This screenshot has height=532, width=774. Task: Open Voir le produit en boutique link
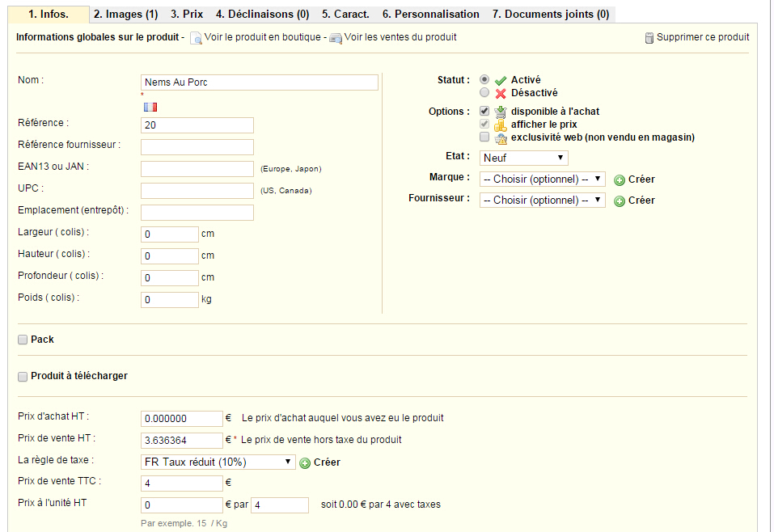coord(263,37)
